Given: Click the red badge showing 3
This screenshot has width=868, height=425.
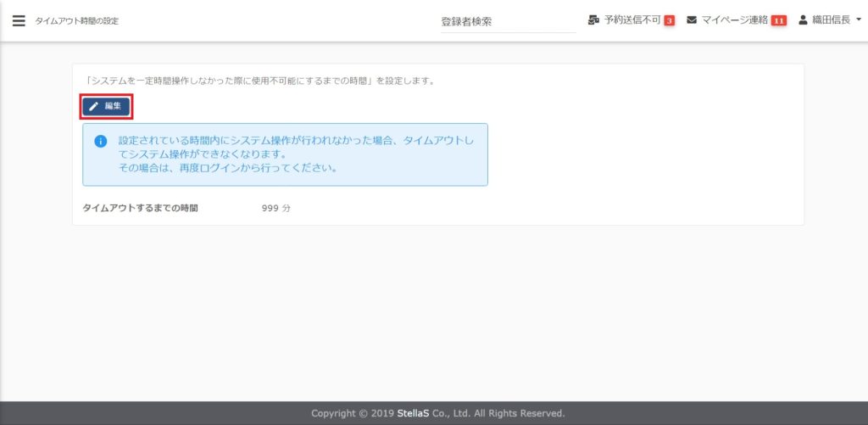Looking at the screenshot, I should (669, 20).
